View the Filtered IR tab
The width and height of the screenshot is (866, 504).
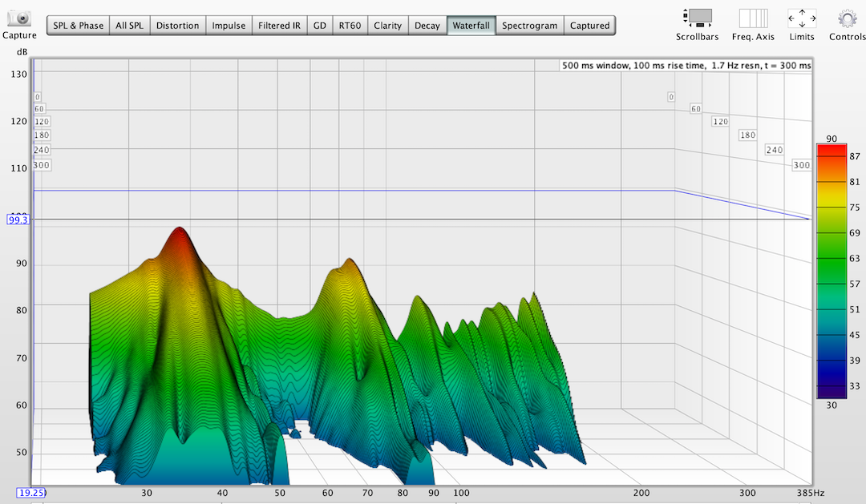tap(279, 26)
